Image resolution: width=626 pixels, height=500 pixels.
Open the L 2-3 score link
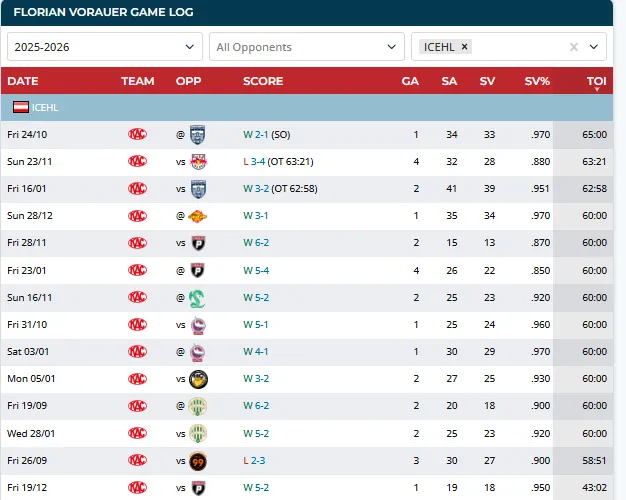tap(254, 460)
